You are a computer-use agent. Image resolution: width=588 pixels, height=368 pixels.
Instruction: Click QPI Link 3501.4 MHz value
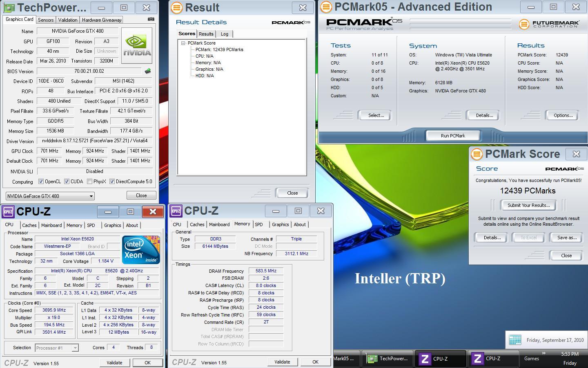pos(54,332)
